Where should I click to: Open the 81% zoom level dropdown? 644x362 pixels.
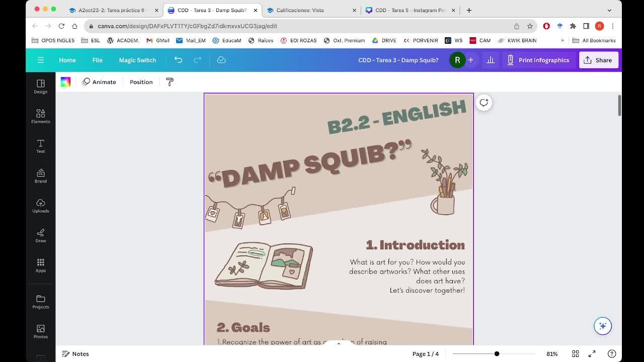(552, 354)
